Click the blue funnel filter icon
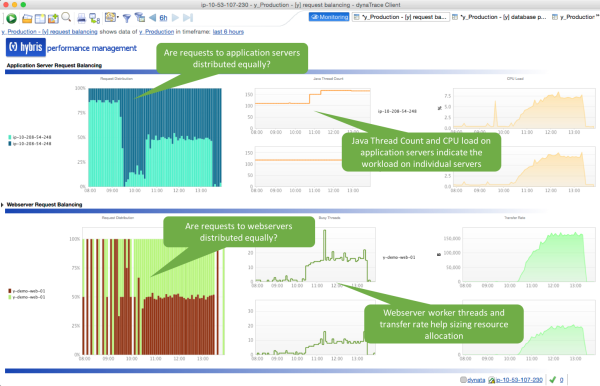600x386 pixels. point(127,18)
